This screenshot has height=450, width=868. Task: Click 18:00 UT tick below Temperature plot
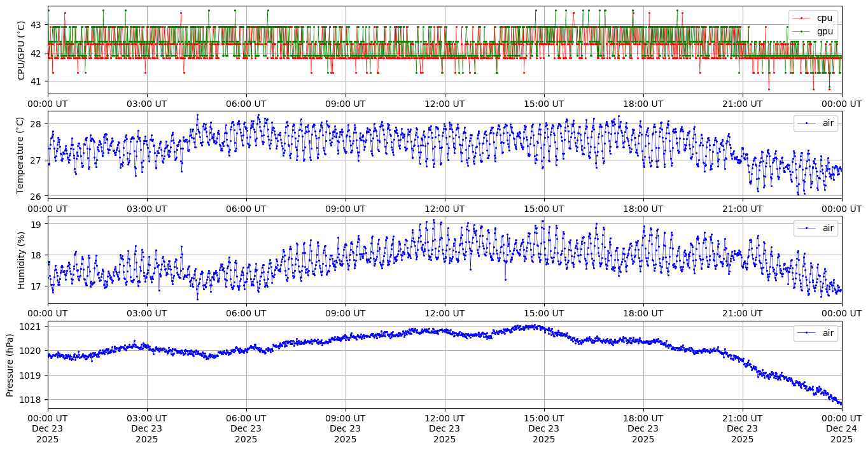[643, 209]
